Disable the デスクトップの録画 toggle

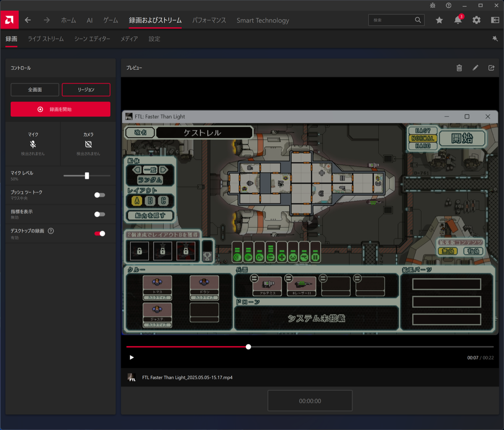pyautogui.click(x=100, y=233)
